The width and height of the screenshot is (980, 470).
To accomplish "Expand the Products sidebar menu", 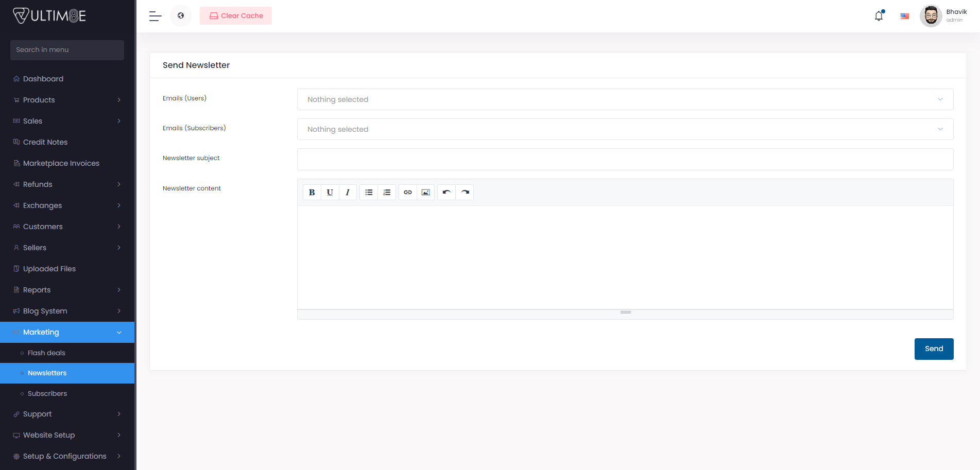I will coord(67,100).
